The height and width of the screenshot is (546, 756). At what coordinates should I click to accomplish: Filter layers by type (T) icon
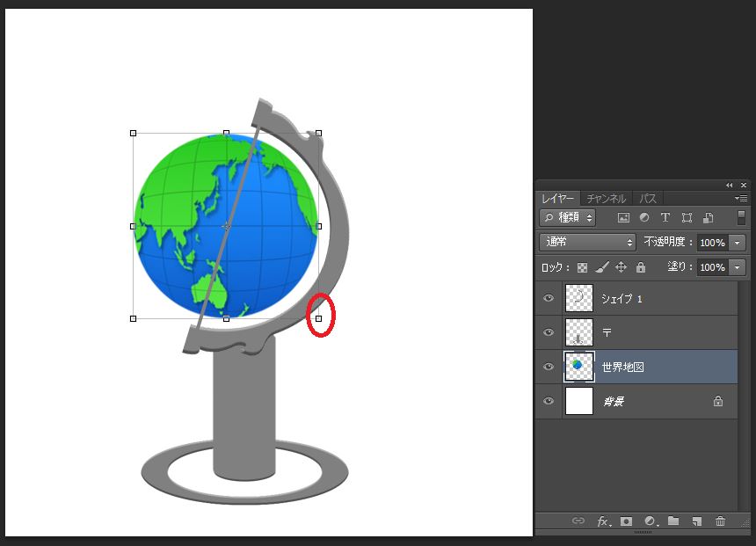[x=665, y=217]
